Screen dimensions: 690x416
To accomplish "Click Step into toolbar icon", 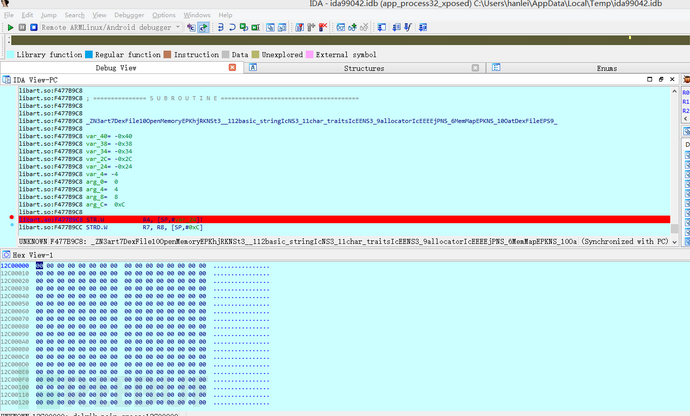I will coord(220,27).
